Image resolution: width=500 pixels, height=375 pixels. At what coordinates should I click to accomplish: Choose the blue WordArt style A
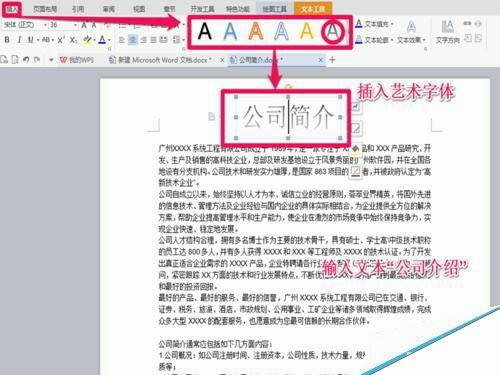(230, 31)
